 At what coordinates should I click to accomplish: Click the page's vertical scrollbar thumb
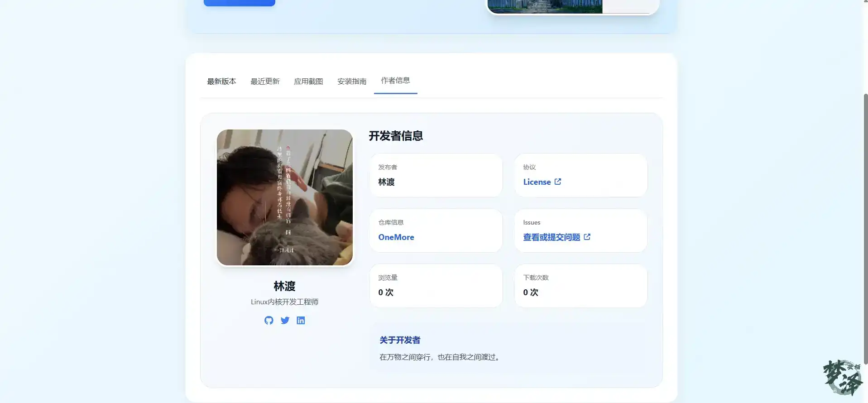pyautogui.click(x=865, y=229)
